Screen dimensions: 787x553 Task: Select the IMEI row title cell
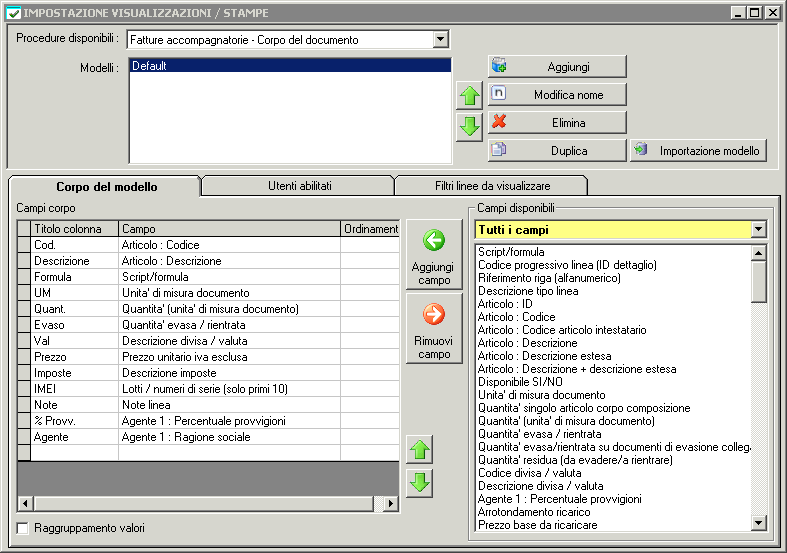(75, 389)
